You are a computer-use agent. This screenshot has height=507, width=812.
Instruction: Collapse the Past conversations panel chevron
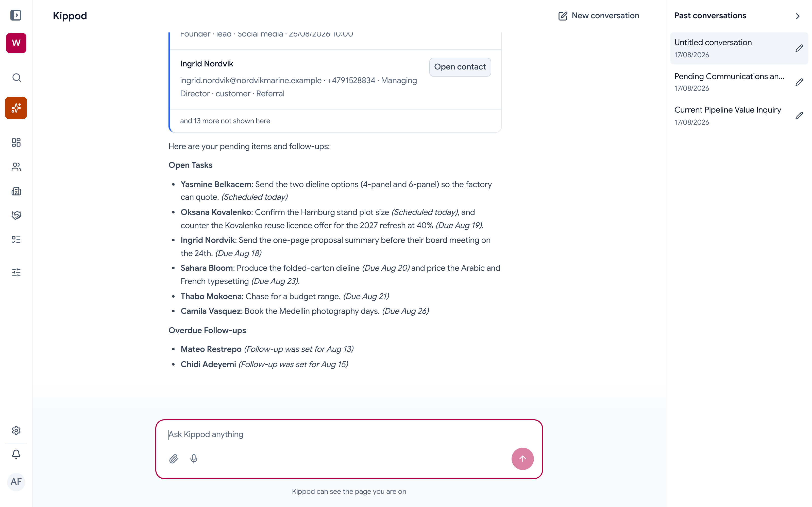point(798,16)
